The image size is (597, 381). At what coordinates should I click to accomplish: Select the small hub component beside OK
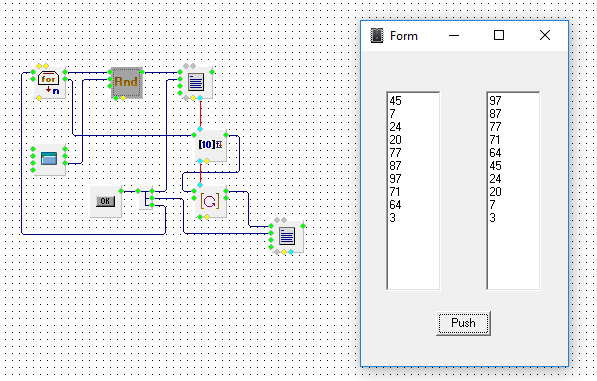pyautogui.click(x=146, y=198)
